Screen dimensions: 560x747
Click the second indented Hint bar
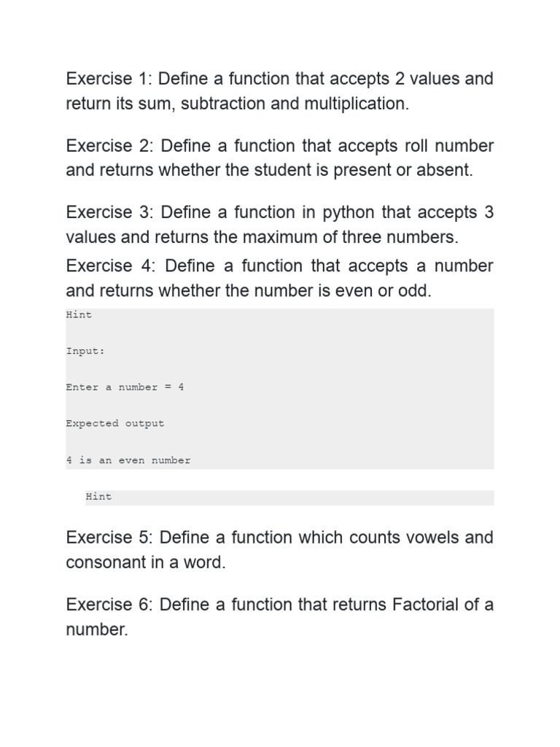point(289,498)
